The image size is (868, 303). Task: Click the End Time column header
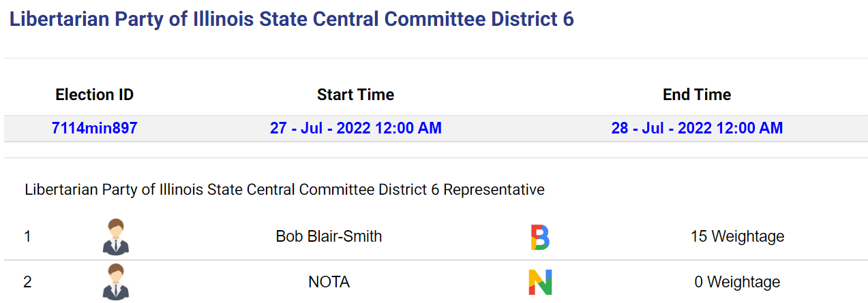coord(697,95)
